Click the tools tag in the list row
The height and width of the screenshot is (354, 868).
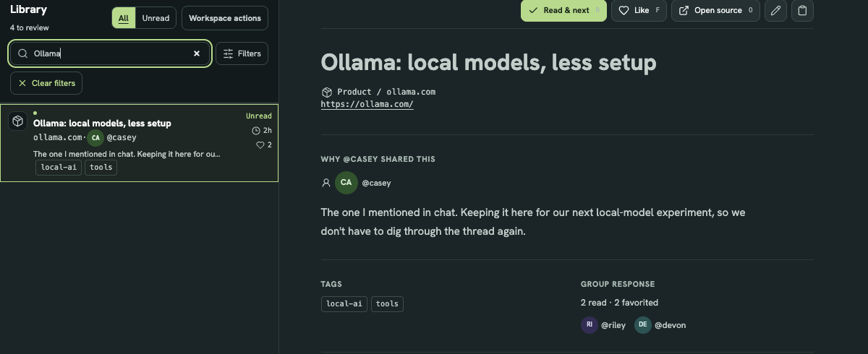click(x=101, y=168)
